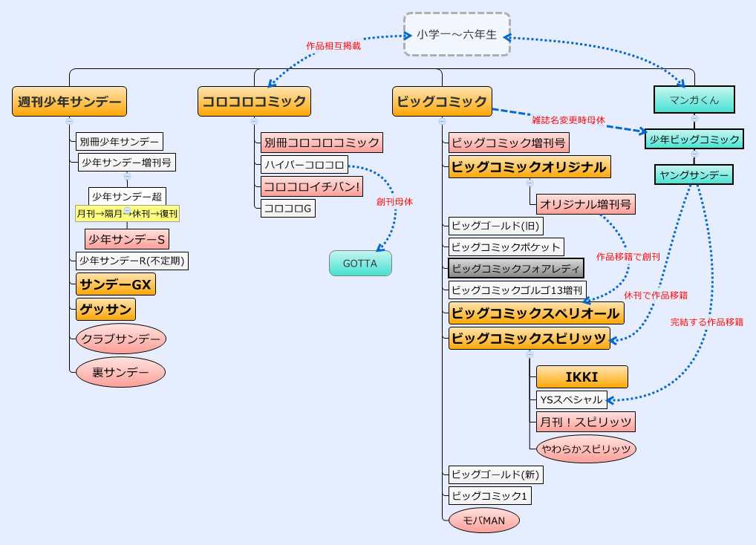Select the 少年サンデーR(不定期) node
Screen dimensions: 756x545
point(132,261)
